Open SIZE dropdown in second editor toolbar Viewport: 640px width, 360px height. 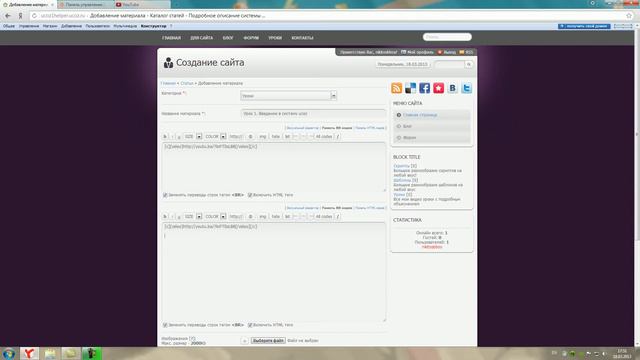click(193, 216)
